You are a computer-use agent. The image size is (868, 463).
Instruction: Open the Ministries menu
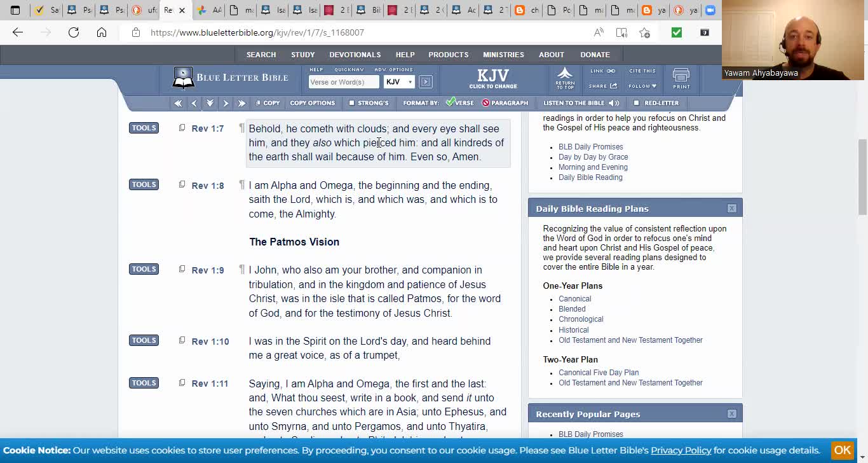(503, 55)
